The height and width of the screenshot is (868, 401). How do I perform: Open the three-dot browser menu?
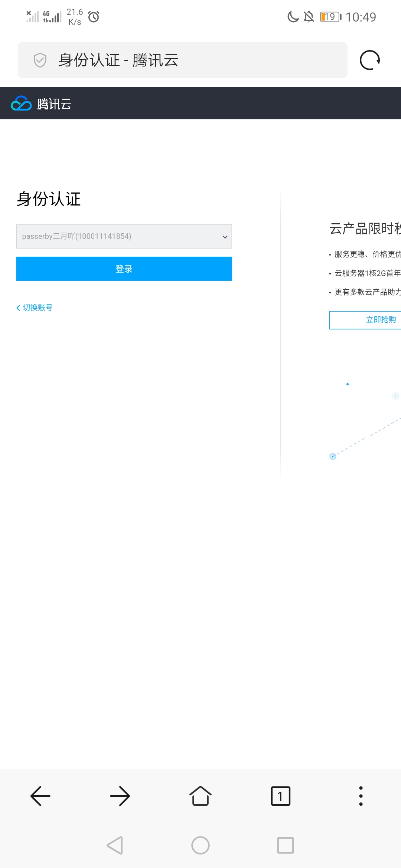point(361,796)
